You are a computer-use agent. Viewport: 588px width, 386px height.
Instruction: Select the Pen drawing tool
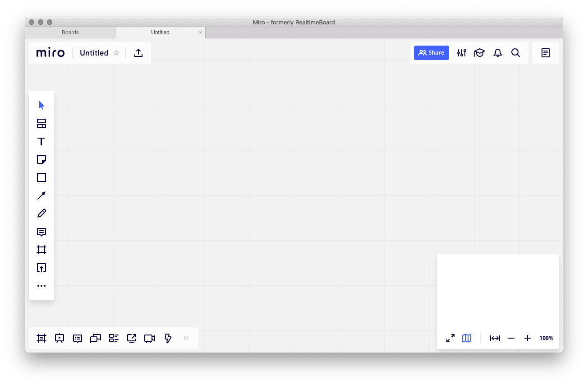pos(41,214)
